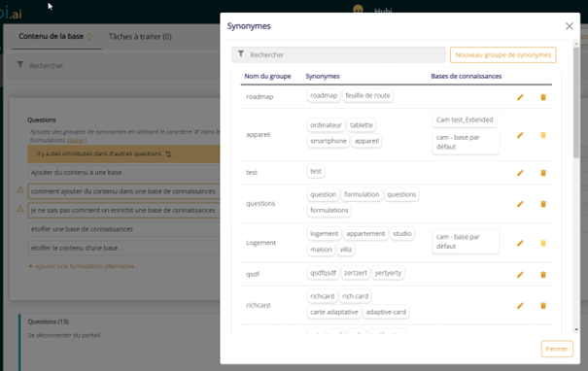The width and height of the screenshot is (588, 371).
Task: Click the dialog's vertical scrollbar thumb
Action: click(x=576, y=102)
